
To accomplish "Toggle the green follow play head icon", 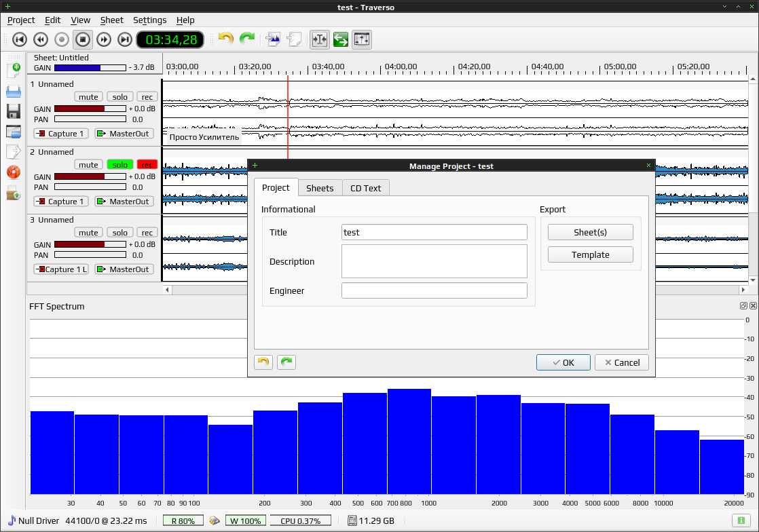I will (x=341, y=39).
